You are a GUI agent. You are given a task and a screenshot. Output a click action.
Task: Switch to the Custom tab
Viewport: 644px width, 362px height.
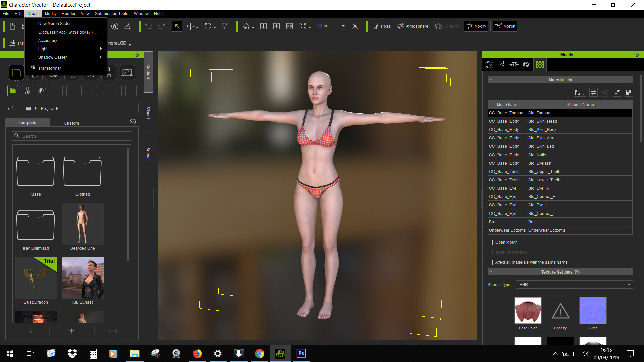pos(72,123)
